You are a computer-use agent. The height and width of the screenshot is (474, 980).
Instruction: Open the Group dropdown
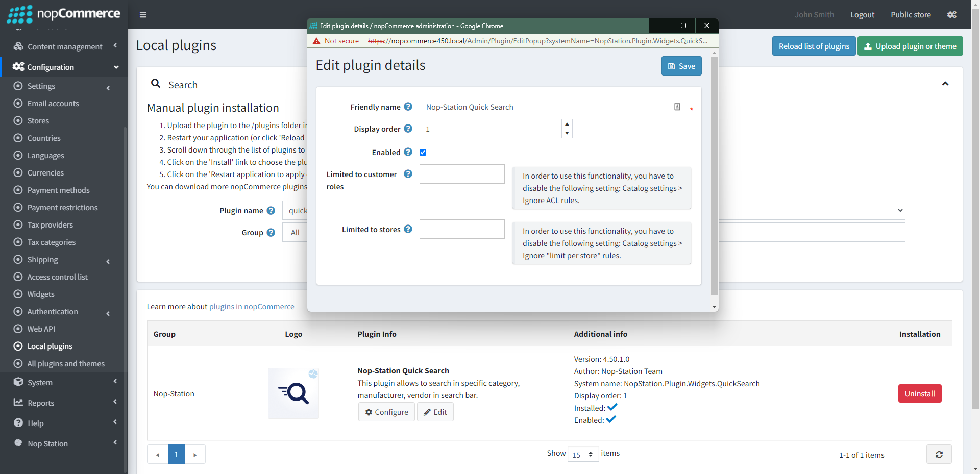(x=295, y=233)
